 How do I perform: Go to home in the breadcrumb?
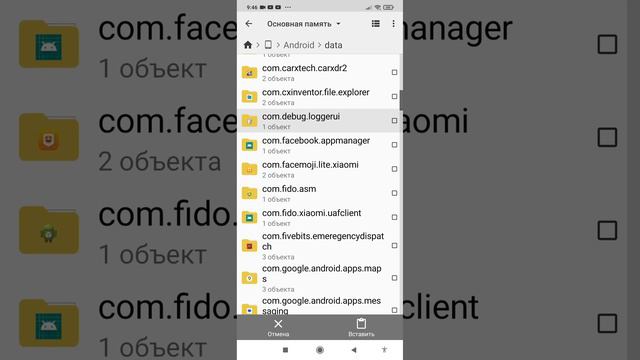point(248,45)
